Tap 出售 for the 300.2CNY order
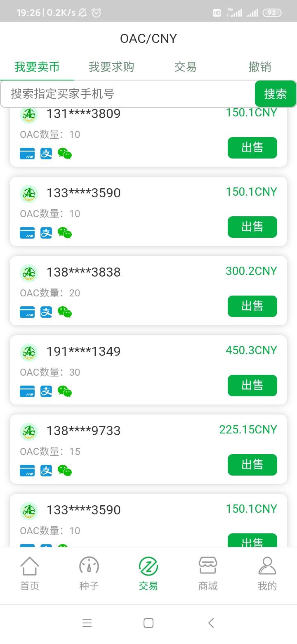 pyautogui.click(x=252, y=306)
